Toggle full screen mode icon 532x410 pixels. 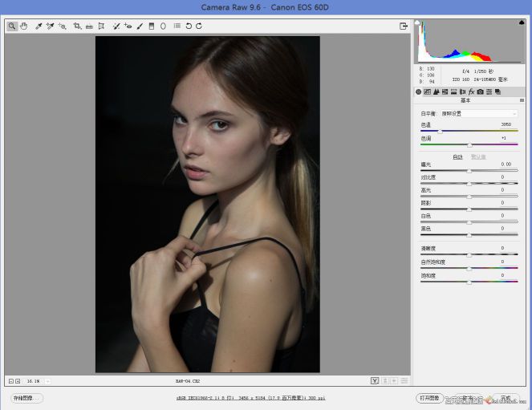coord(404,26)
